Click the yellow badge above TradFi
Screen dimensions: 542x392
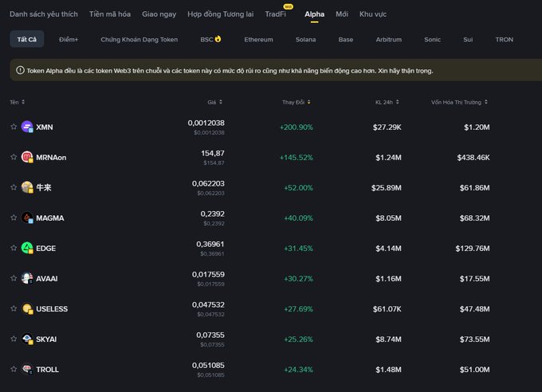point(288,6)
